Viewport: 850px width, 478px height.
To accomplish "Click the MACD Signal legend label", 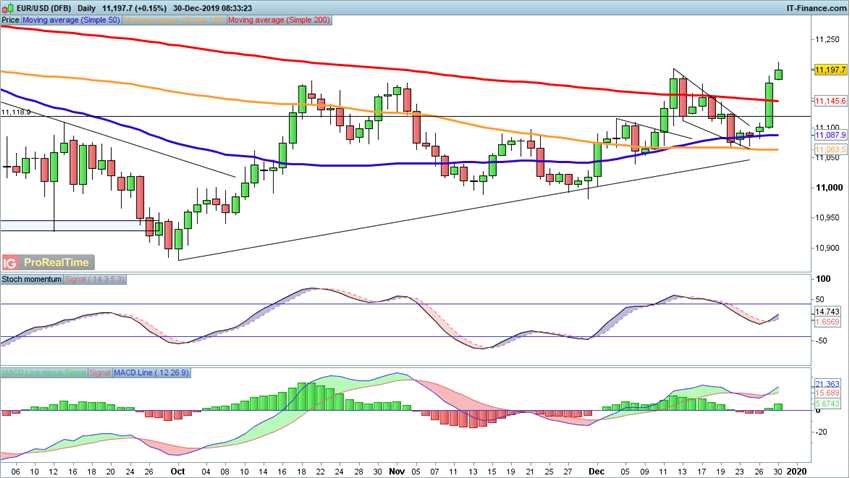I will (99, 373).
